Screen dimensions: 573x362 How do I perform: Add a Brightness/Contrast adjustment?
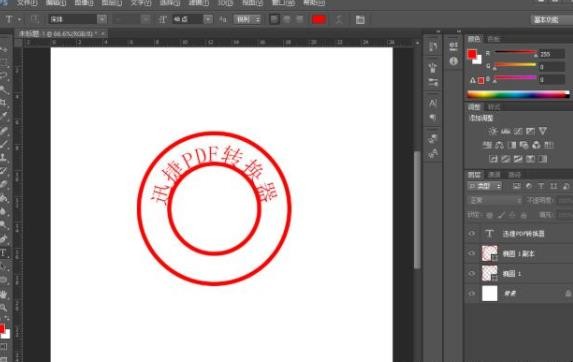pyautogui.click(x=493, y=131)
